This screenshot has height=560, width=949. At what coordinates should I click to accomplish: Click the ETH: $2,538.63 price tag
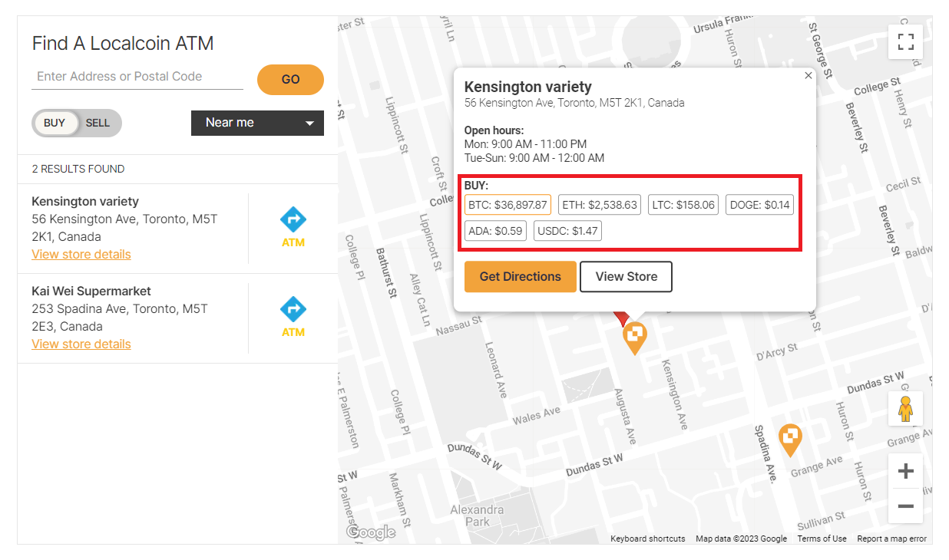(600, 205)
